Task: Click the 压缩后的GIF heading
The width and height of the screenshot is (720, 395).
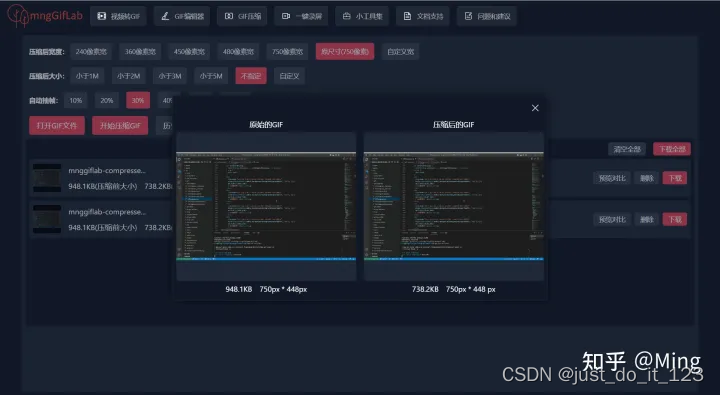Action: pos(454,124)
